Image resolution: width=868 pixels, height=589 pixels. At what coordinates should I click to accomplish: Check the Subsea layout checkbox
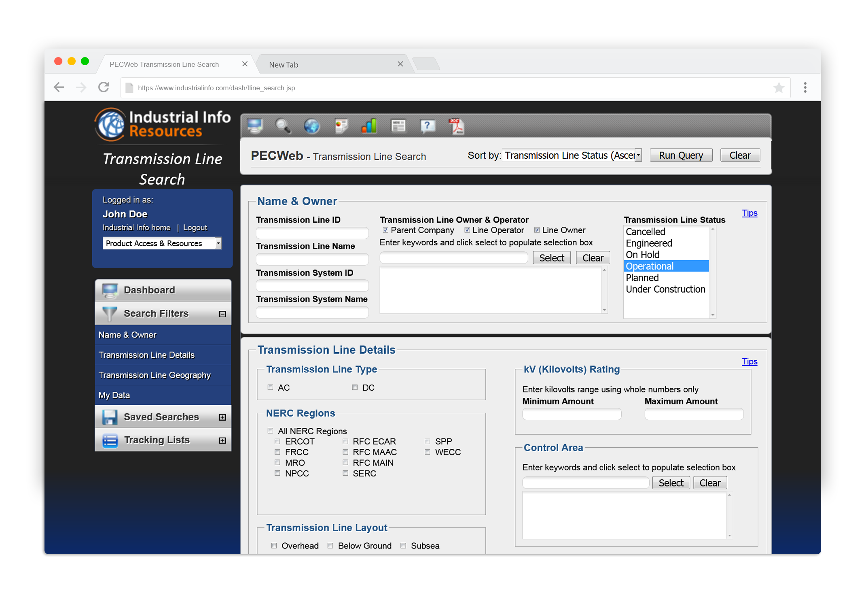(x=403, y=546)
